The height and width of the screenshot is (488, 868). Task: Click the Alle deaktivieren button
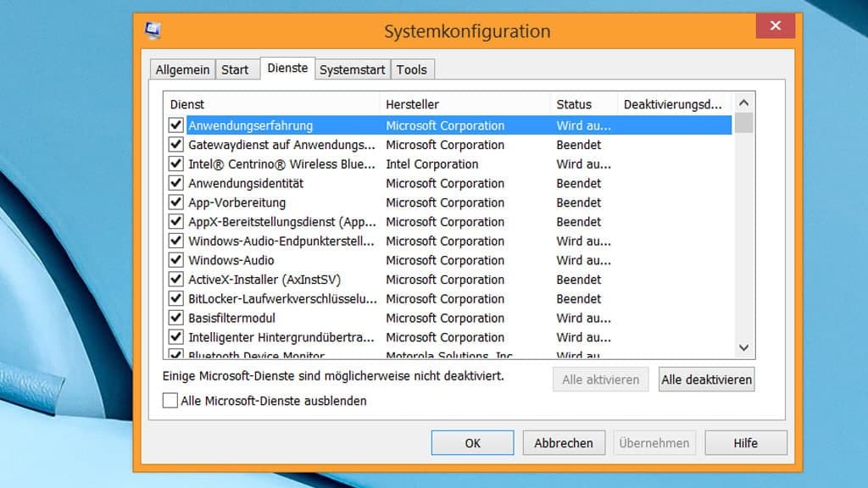(706, 380)
